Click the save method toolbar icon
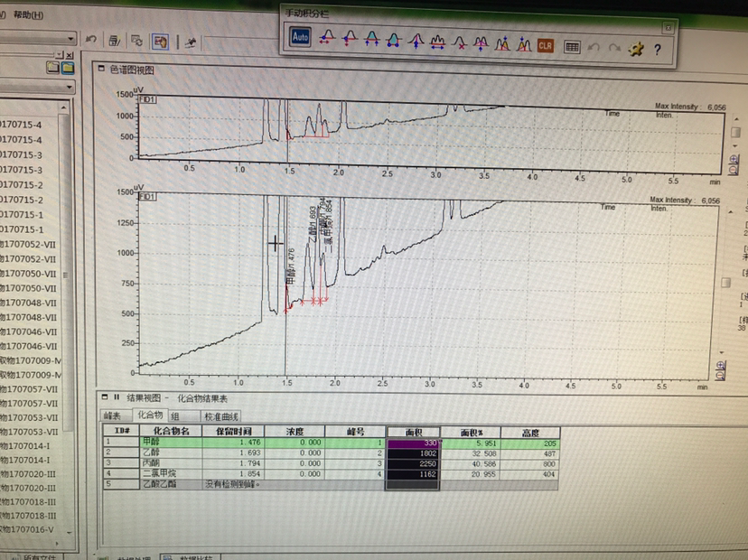 [115, 41]
